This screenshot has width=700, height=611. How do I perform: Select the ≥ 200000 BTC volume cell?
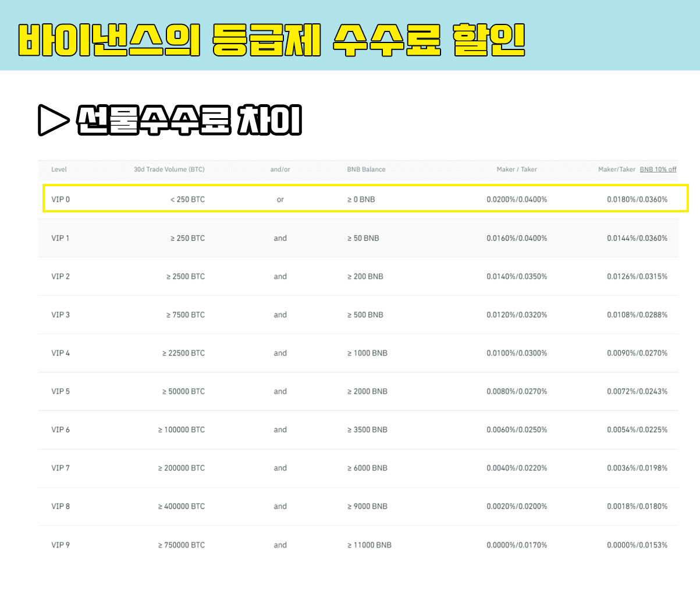182,468
